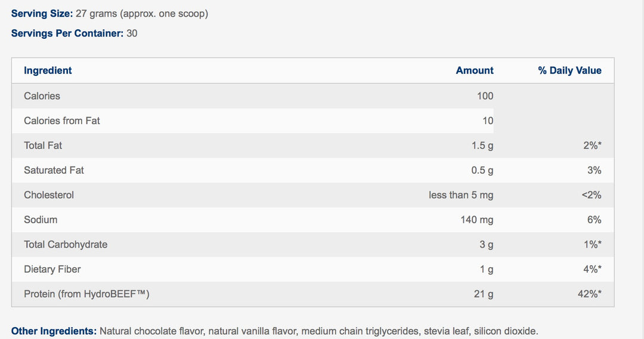The image size is (644, 339).
Task: Click the Serving Size label
Action: 42,13
